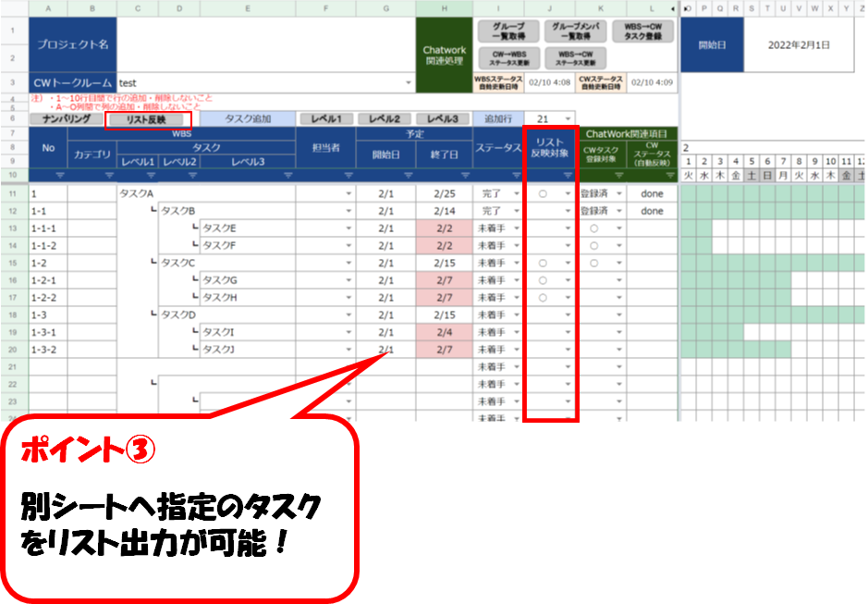Click the hidden-columns arrow beside column L

pos(673,9)
